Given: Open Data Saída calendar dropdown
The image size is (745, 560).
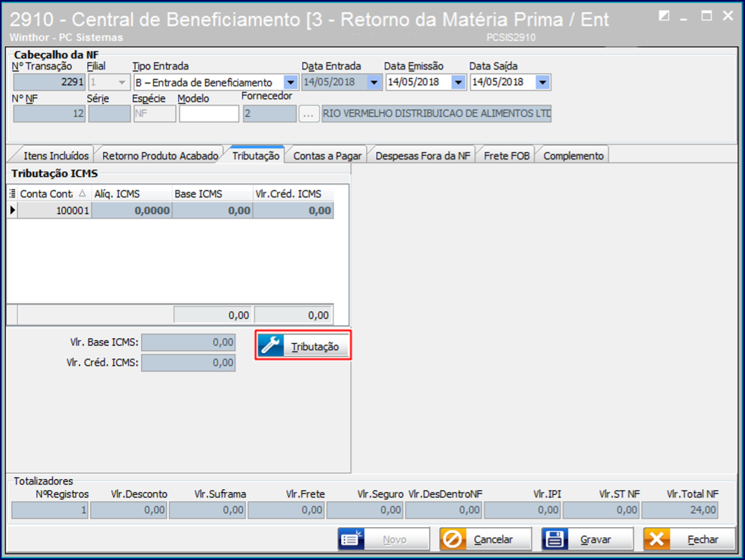Looking at the screenshot, I should click(542, 82).
